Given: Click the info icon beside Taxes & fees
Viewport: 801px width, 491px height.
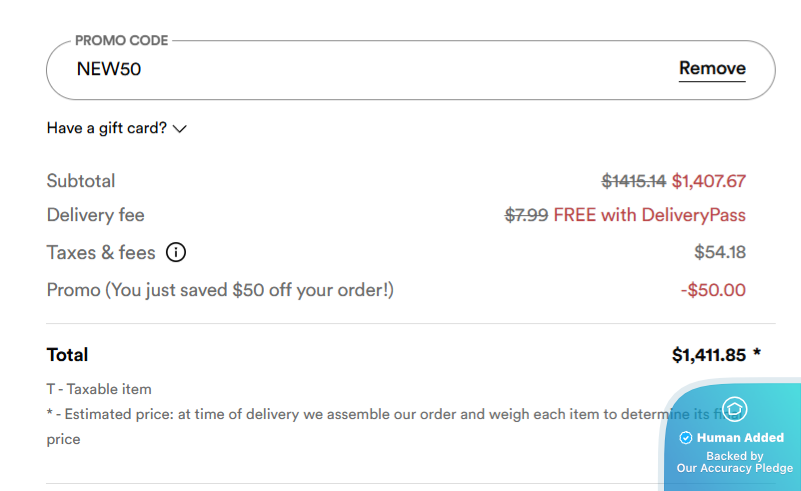Looking at the screenshot, I should coord(176,252).
